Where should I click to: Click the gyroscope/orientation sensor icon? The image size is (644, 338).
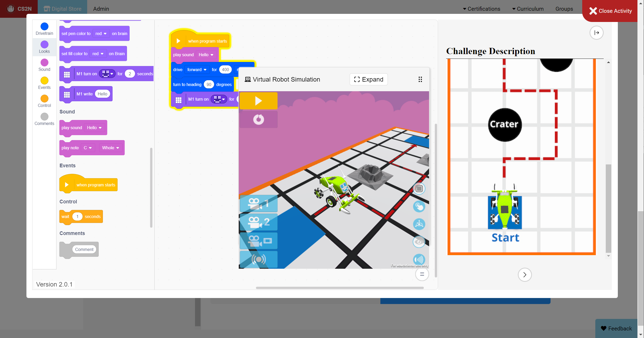coord(420,223)
